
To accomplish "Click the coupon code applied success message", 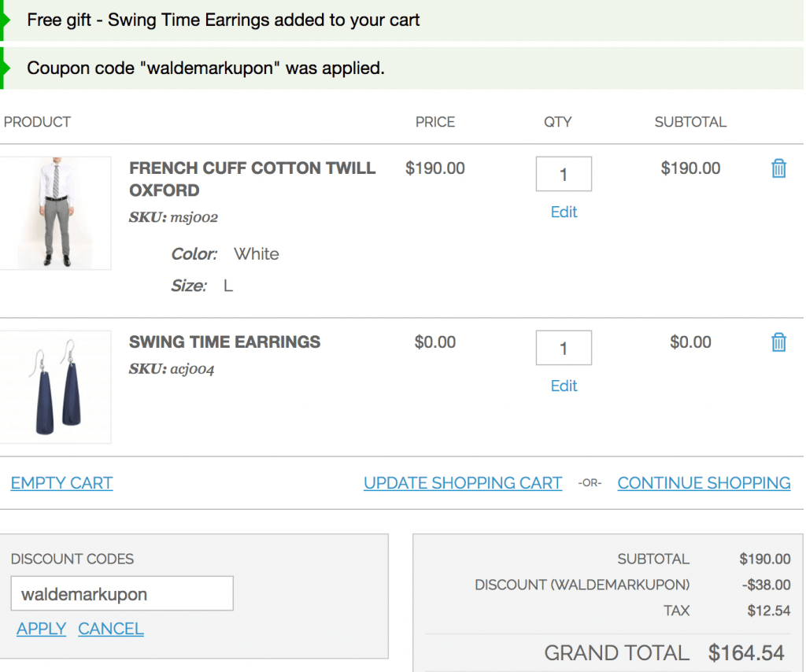I will pos(205,68).
